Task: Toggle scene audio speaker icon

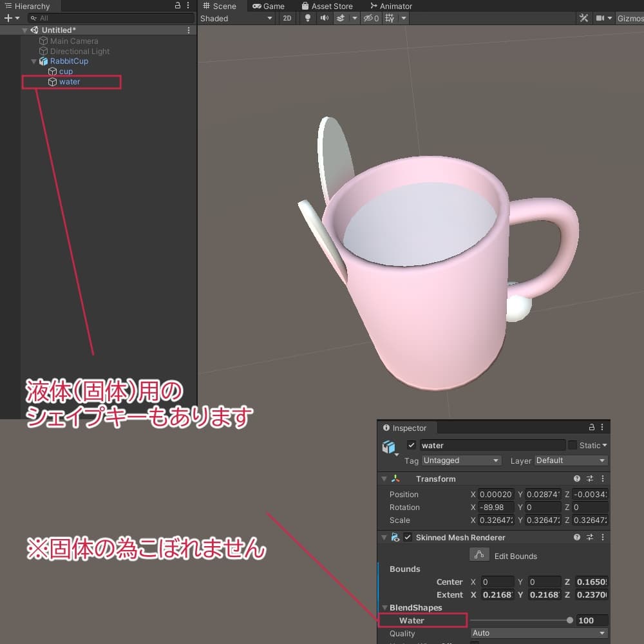Action: (324, 18)
